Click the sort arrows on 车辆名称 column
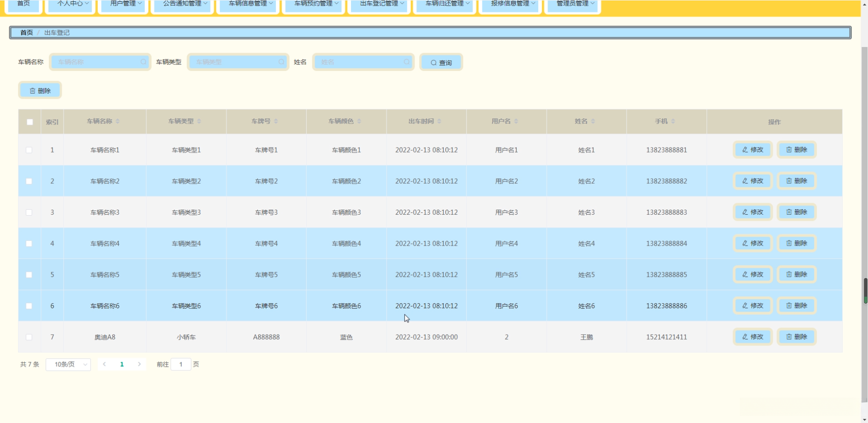Viewport: 868px width, 423px height. (118, 121)
